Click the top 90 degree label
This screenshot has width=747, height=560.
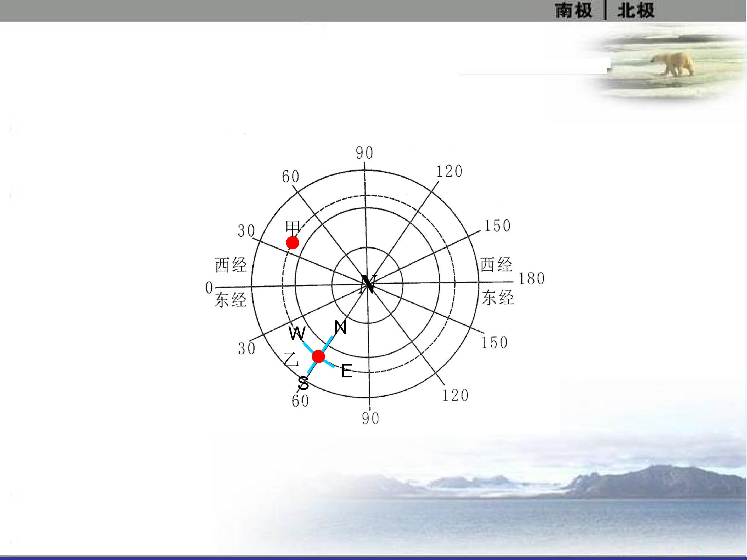coord(364,153)
